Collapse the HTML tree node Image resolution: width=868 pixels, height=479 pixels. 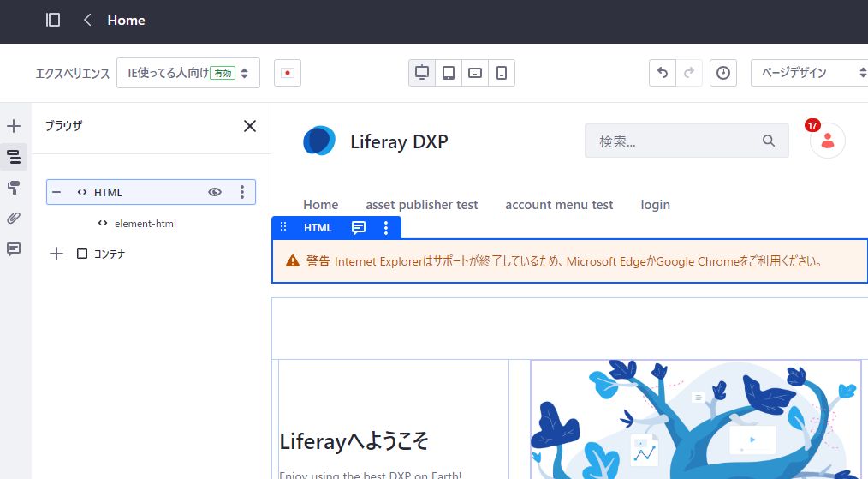coord(56,193)
